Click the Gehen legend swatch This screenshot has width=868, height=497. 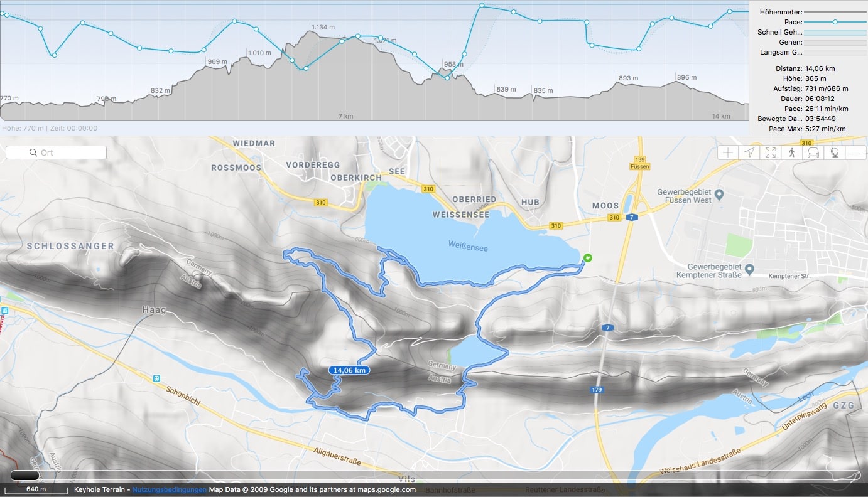pos(835,42)
